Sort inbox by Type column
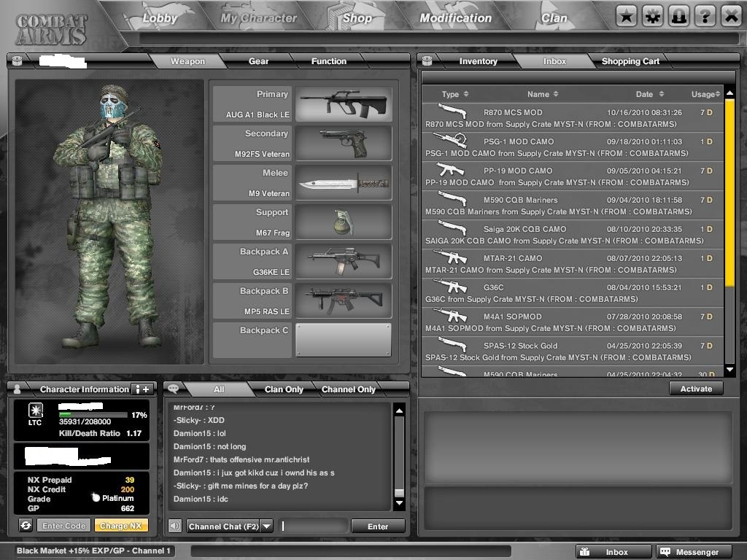 (455, 94)
